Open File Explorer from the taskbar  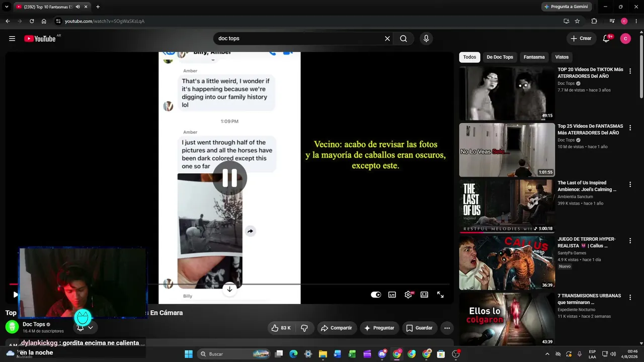(x=323, y=354)
